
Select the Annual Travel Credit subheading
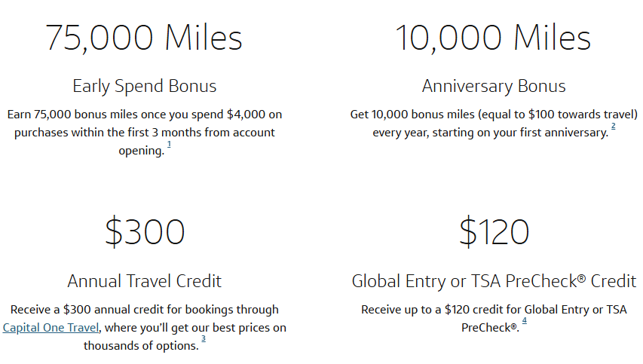(144, 282)
